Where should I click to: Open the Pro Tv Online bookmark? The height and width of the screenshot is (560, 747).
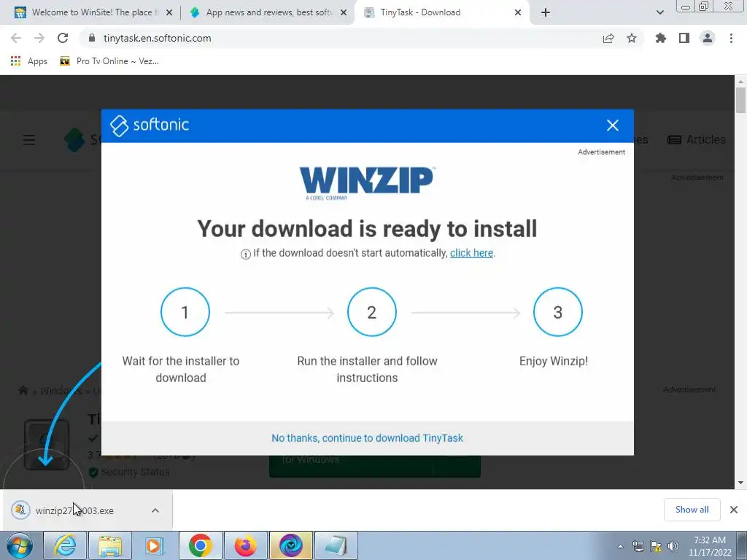109,61
